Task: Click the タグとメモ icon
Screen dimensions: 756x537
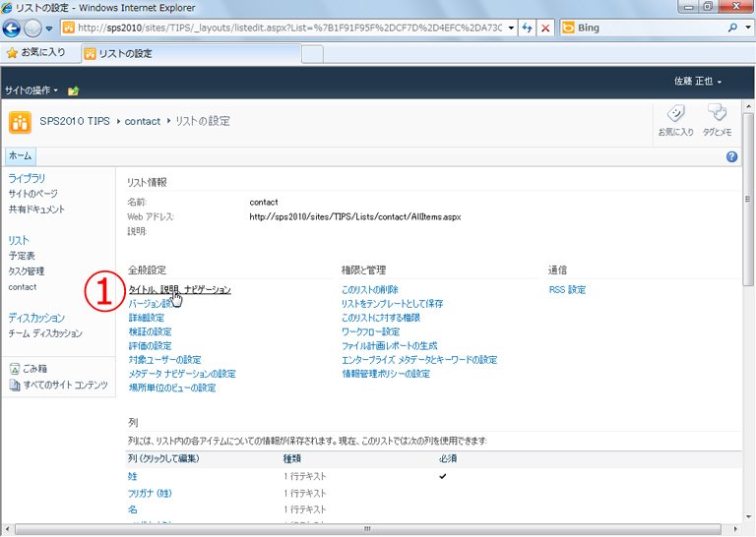Action: coord(717,120)
